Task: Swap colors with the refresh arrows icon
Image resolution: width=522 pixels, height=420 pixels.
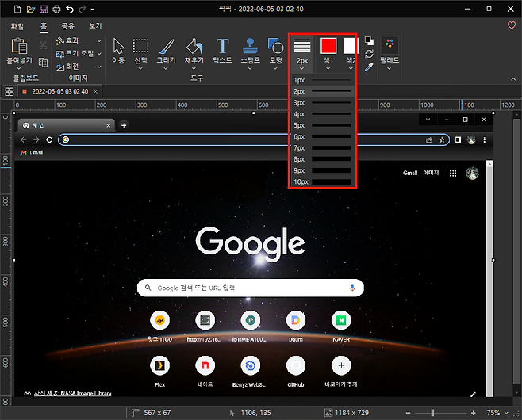Action: click(x=369, y=54)
